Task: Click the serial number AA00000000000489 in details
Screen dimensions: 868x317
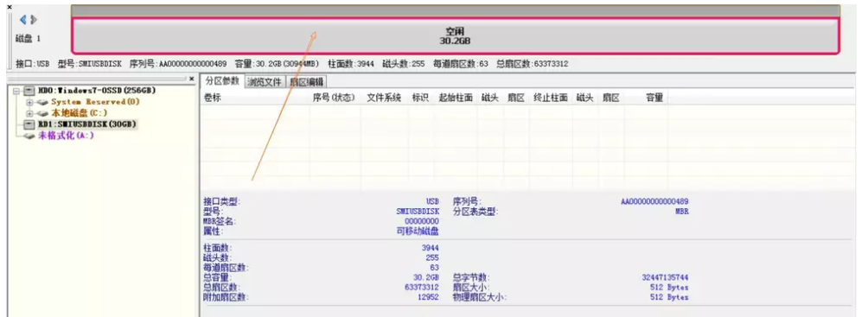Action: (654, 201)
